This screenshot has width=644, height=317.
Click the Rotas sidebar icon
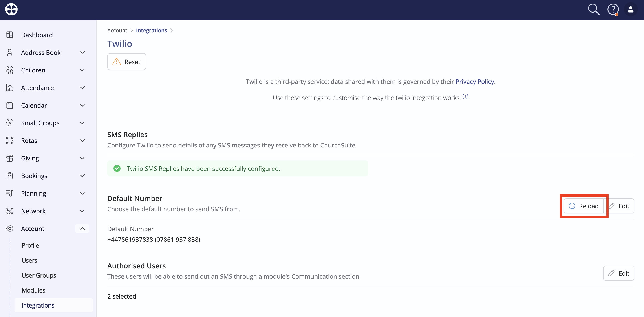tap(10, 141)
